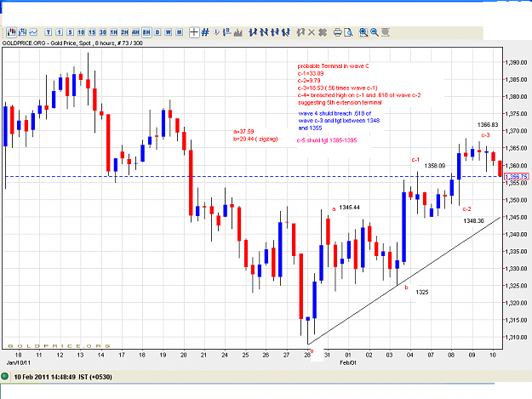The image size is (532, 399).
Task: Click the 1,310.00 price axis value
Action: (x=516, y=337)
